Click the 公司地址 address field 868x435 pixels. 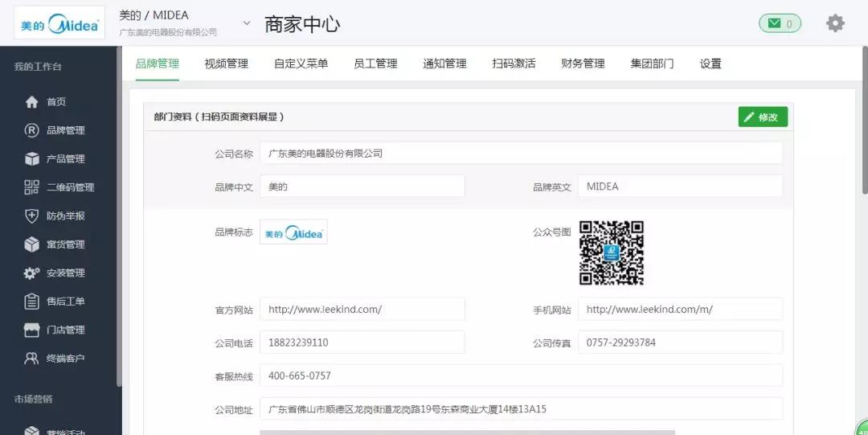521,409
